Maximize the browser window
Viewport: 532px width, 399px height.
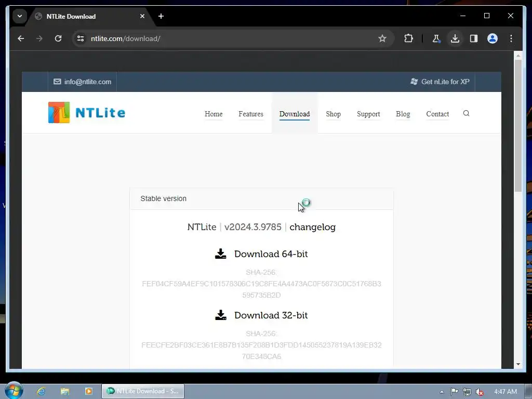click(x=486, y=16)
